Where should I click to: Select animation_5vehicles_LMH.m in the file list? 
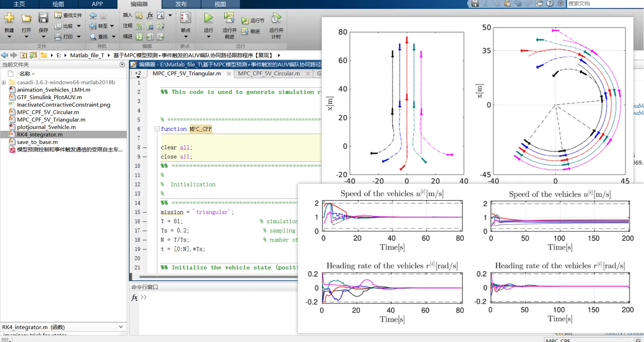(x=53, y=90)
